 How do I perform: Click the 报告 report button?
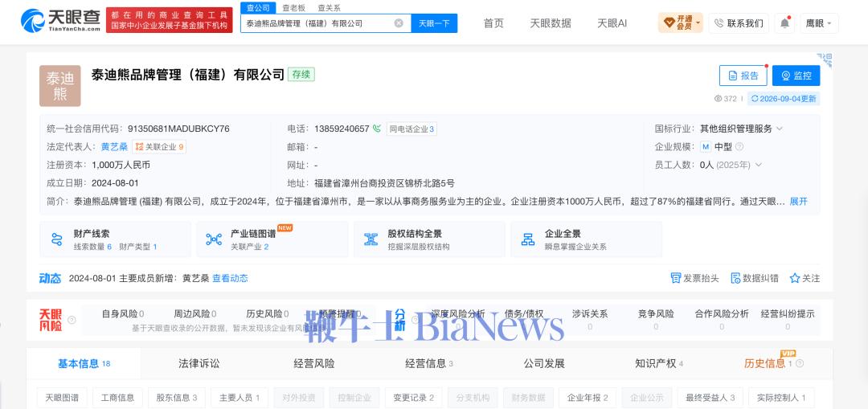coord(743,76)
